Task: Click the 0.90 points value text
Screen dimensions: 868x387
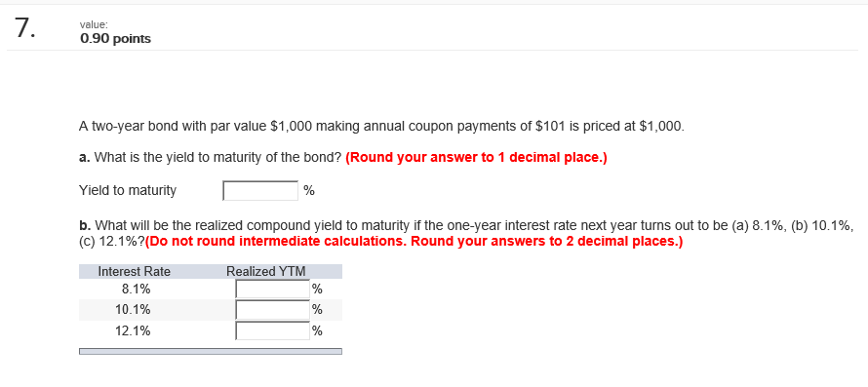Action: [115, 39]
